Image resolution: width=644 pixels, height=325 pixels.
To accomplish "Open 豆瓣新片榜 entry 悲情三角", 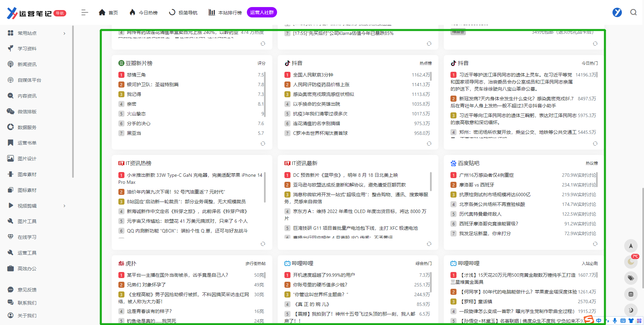I will 136,75.
